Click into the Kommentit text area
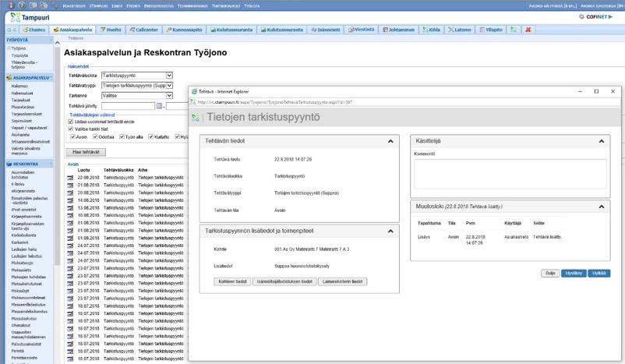This screenshot has width=625, height=364. click(x=510, y=174)
